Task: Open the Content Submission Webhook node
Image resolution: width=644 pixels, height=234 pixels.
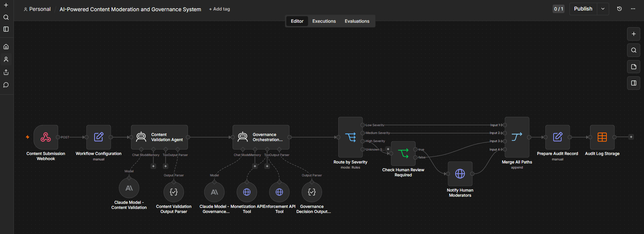Action: (x=46, y=137)
